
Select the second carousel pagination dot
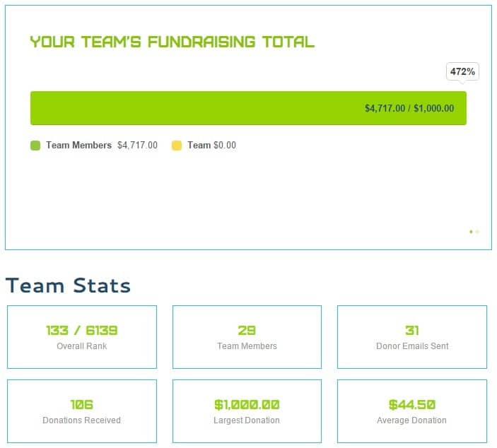coord(477,232)
